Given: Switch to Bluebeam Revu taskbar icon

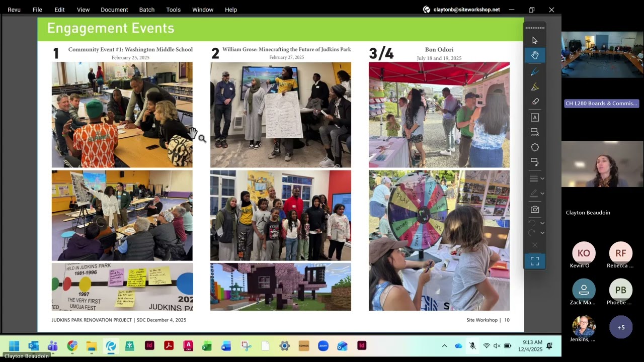Looking at the screenshot, I should 111,346.
